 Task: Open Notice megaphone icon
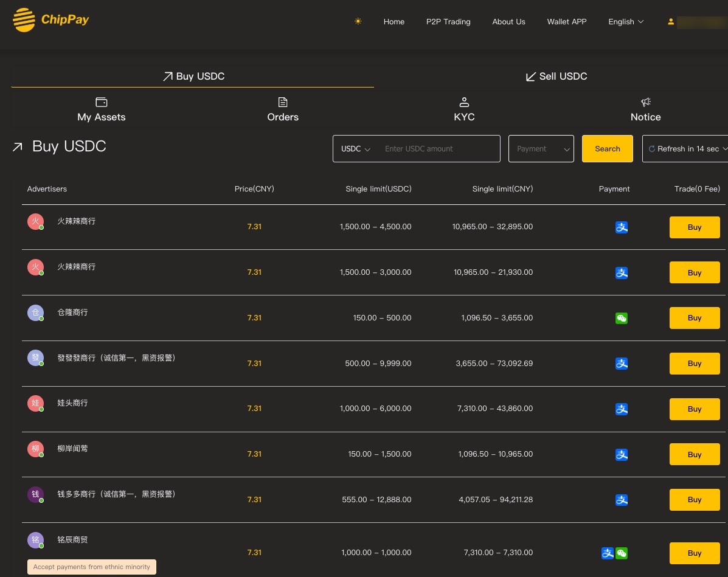646,102
